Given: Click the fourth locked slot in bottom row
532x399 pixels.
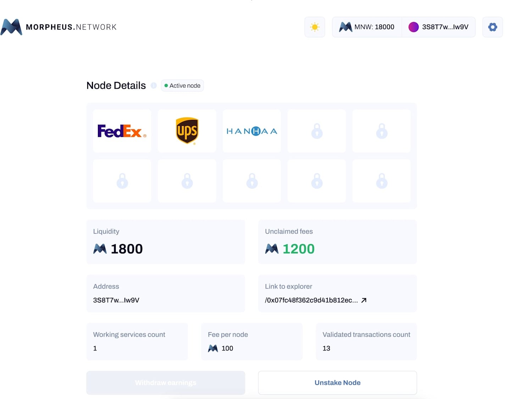Looking at the screenshot, I should (317, 181).
